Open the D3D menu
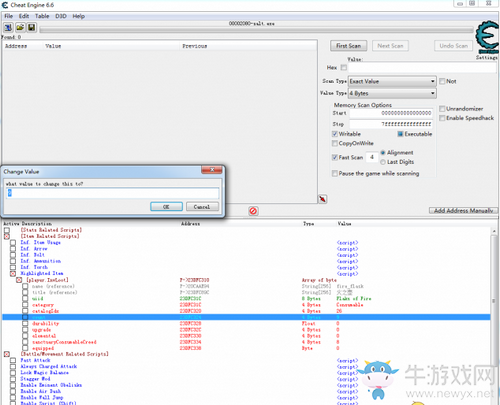500x405 pixels. [x=61, y=16]
